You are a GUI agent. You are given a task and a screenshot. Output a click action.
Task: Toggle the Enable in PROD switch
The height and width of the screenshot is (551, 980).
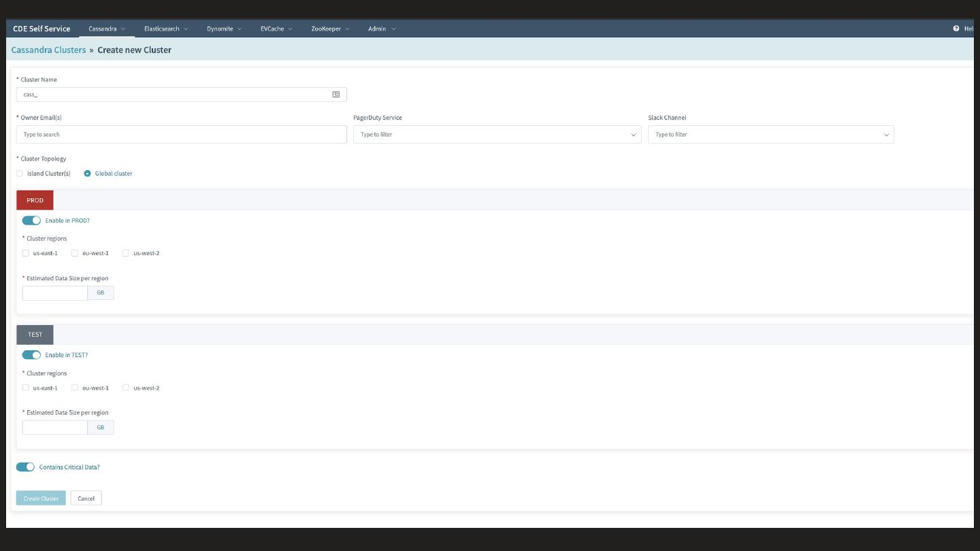coord(31,220)
